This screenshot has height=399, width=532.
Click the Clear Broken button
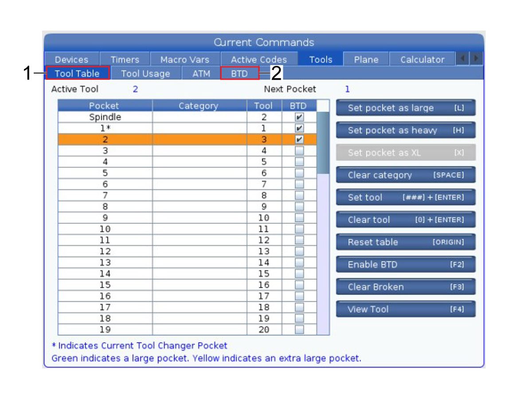click(x=406, y=287)
